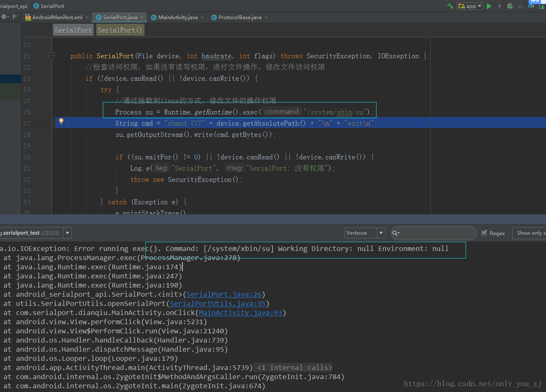Click the class icon in the SerialPort navigation breadcrumb
The image size is (546, 392).
tap(36, 6)
